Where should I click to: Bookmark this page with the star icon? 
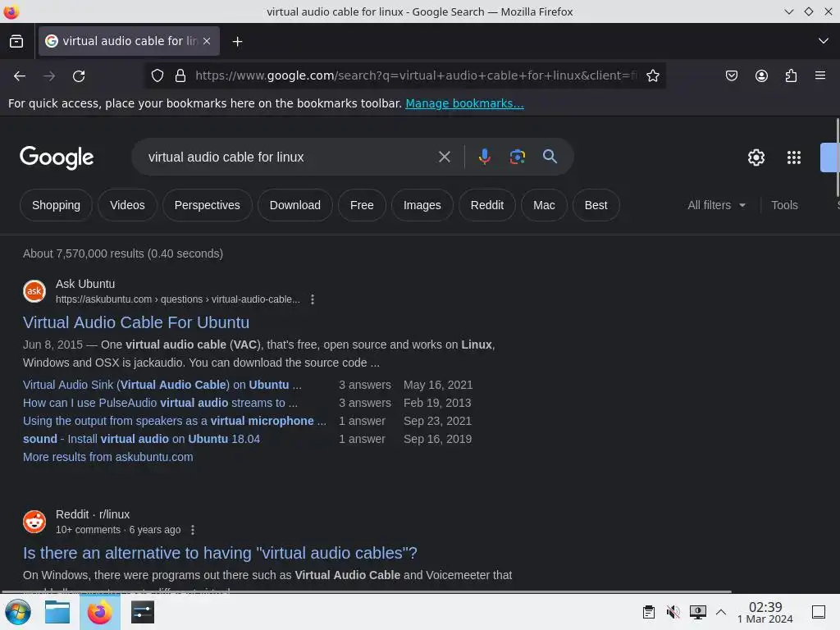[x=652, y=76]
